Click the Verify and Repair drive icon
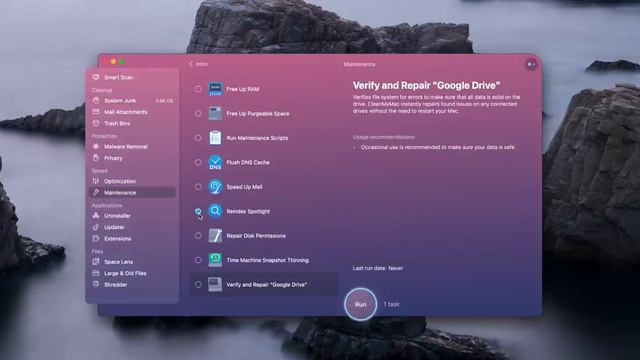This screenshot has height=360, width=640. 215,284
